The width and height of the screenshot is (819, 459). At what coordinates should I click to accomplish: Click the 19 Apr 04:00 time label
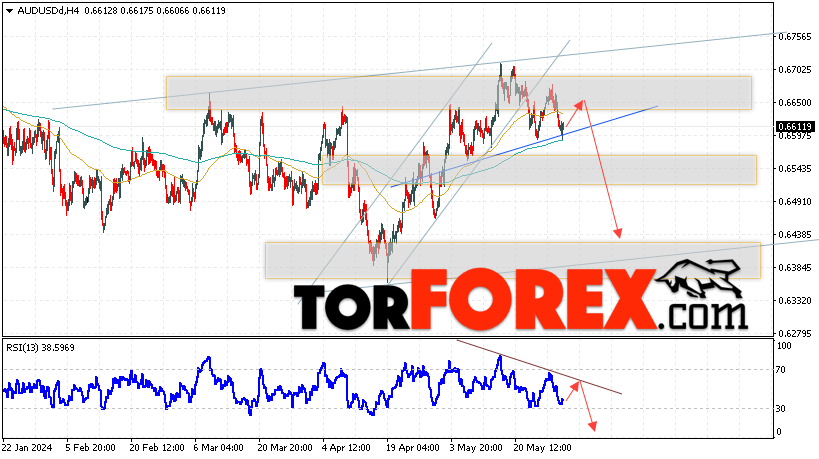point(412,448)
